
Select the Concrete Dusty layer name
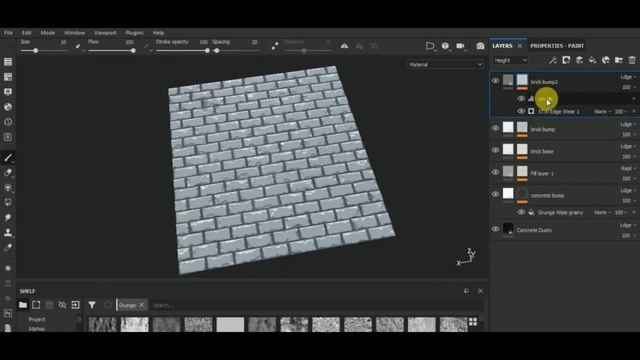pos(534,230)
